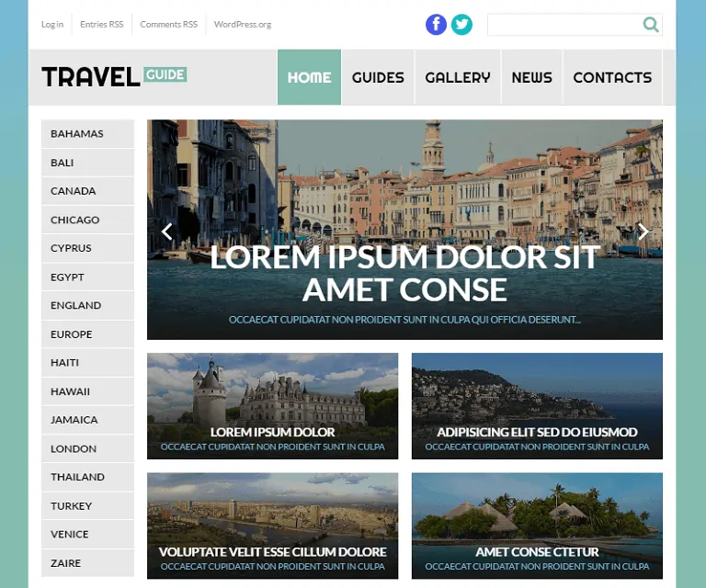Select Bali in the sidebar
The height and width of the screenshot is (588, 706).
[88, 163]
